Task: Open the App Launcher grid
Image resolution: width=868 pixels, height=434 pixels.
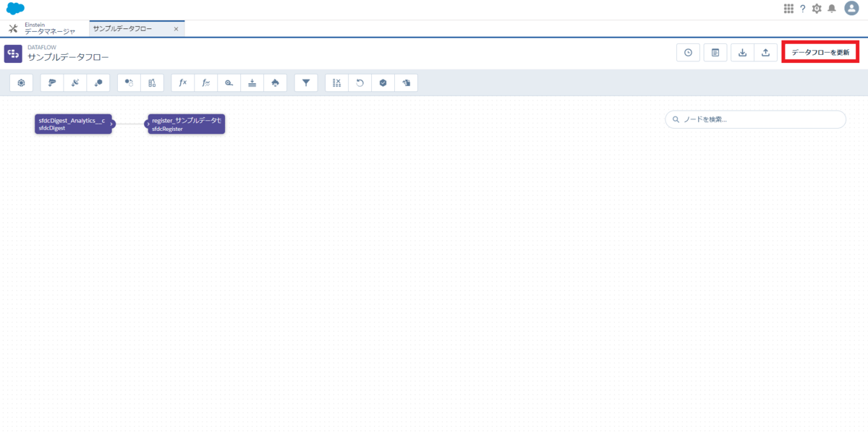Action: [788, 9]
